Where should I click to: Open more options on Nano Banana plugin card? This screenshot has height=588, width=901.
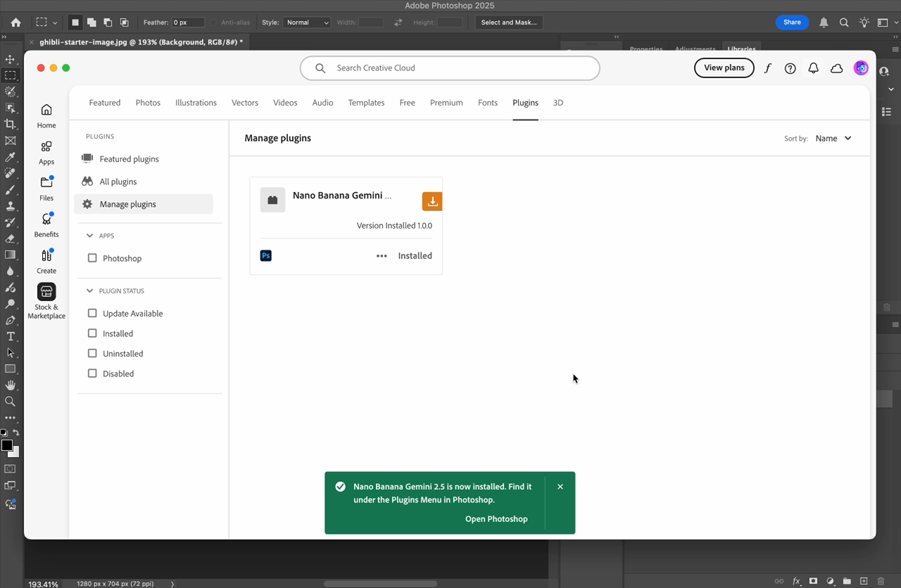(x=382, y=256)
